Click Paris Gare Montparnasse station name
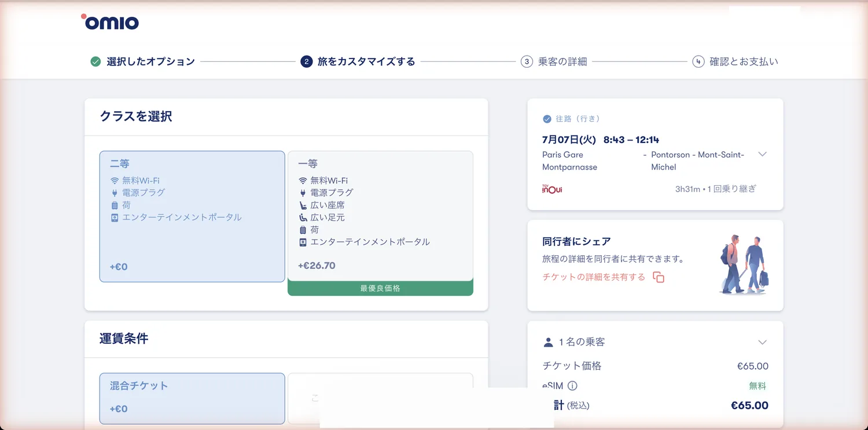 [570, 161]
